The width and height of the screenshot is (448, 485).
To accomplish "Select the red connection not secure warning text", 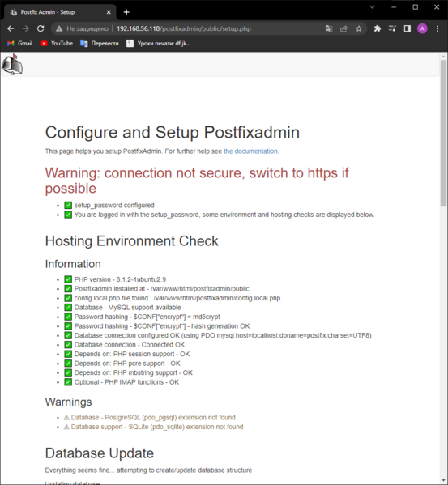I will [197, 181].
